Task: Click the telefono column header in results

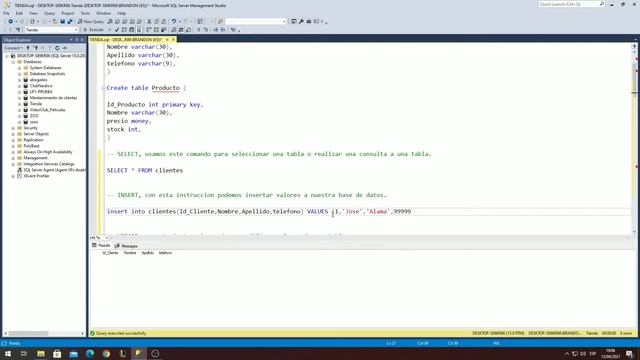Action: tap(165, 253)
